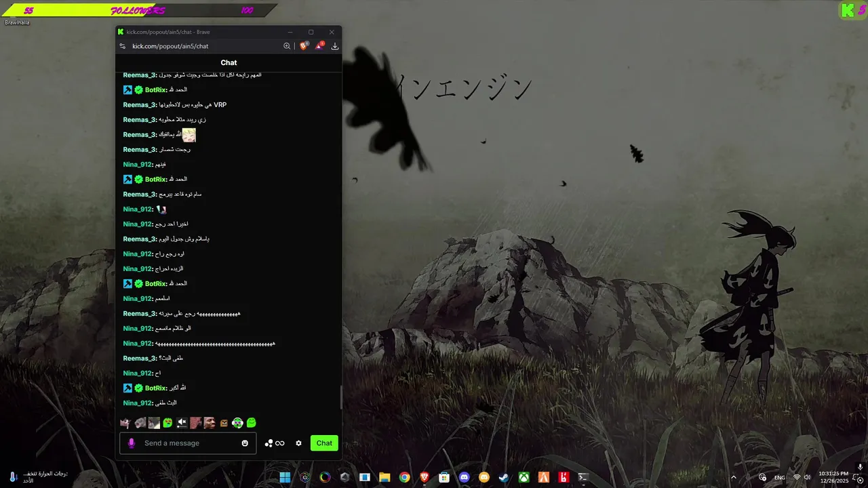Click the moderator badge of last BotRix message
The height and width of the screenshot is (488, 868).
coord(127,388)
